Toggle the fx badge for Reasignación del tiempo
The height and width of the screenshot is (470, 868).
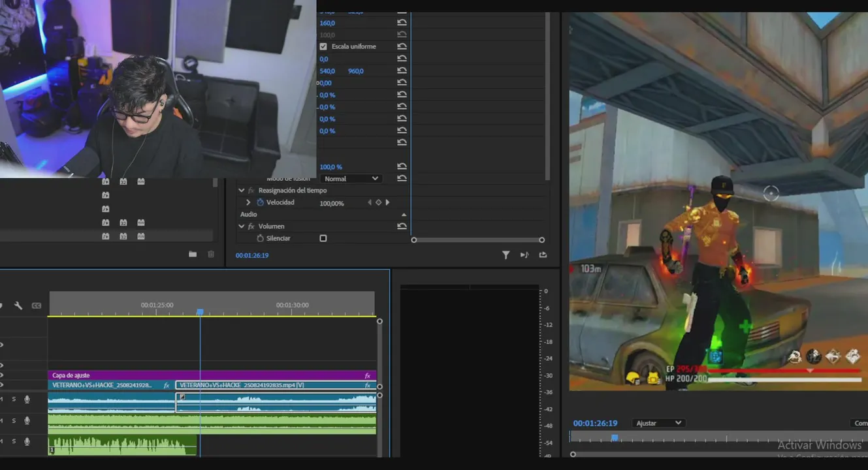click(x=251, y=191)
